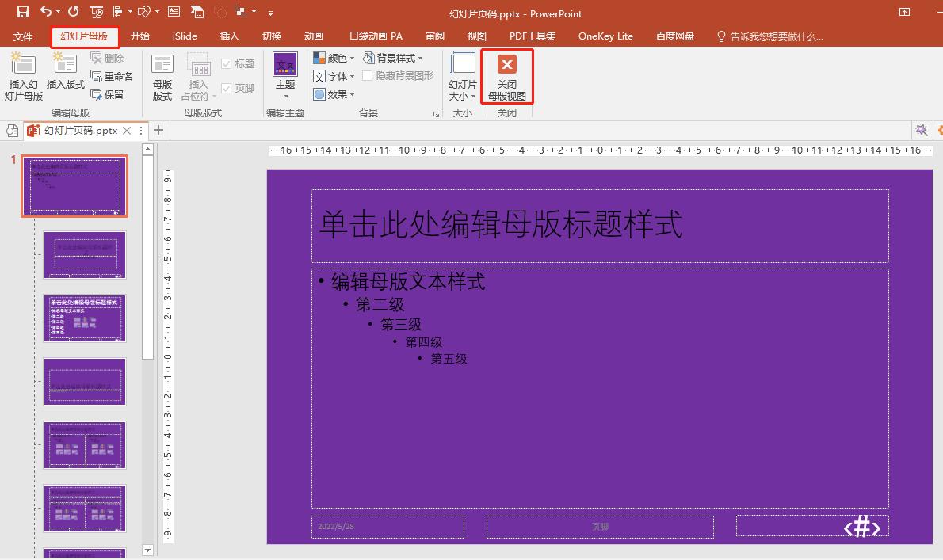Open the Fonts (字体) dropdown

[334, 76]
